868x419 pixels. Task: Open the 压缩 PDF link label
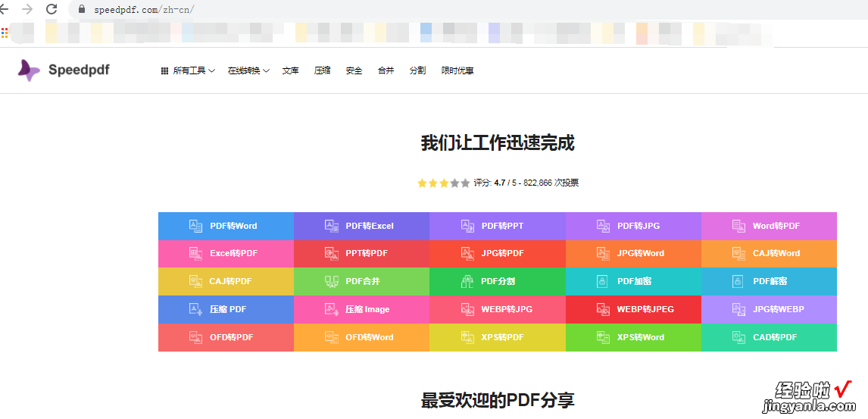228,309
